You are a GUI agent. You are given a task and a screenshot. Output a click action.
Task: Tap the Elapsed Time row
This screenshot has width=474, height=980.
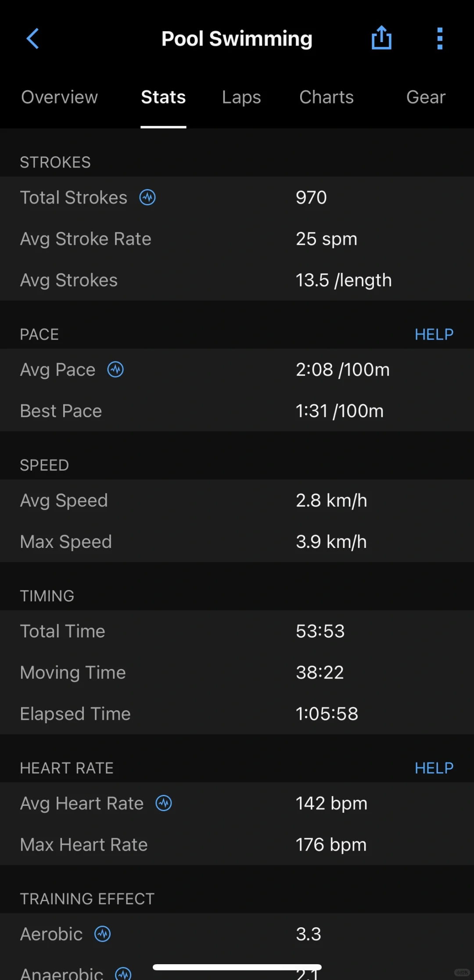pos(237,714)
